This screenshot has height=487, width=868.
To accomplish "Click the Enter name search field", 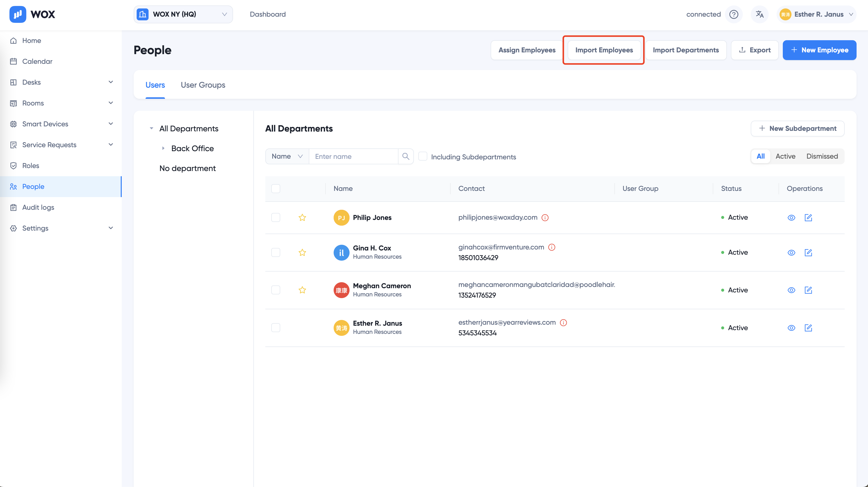I will click(x=354, y=156).
